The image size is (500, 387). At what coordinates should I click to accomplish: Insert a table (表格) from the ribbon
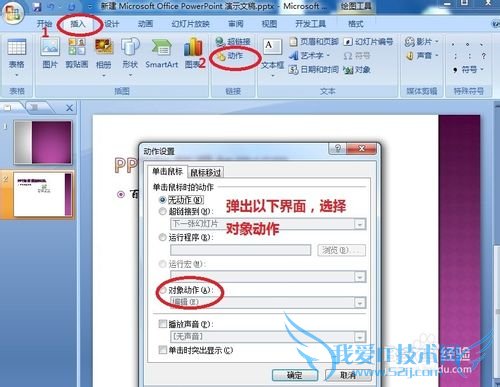(16, 54)
